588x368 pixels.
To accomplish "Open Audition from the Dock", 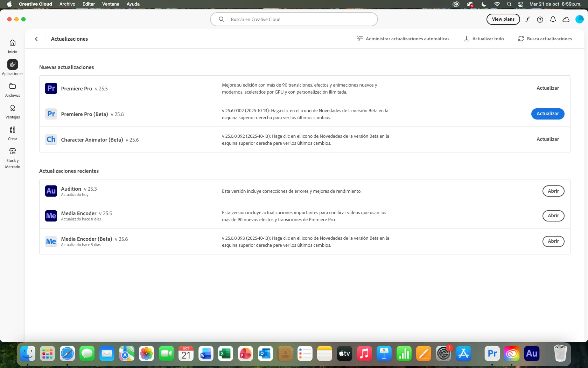I will click(532, 354).
